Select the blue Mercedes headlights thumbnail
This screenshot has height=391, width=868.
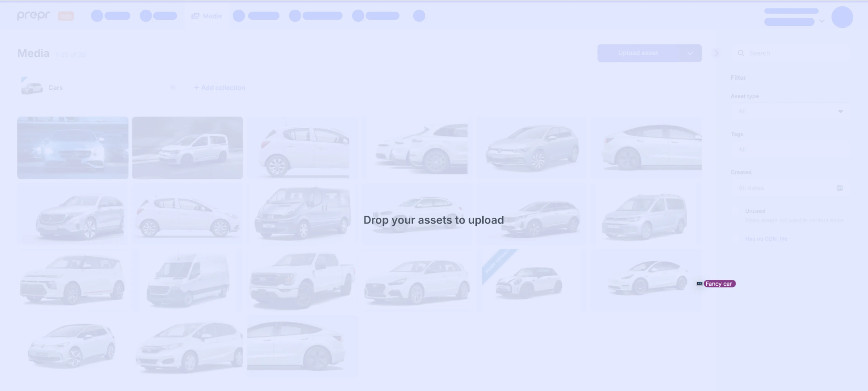coord(73,148)
